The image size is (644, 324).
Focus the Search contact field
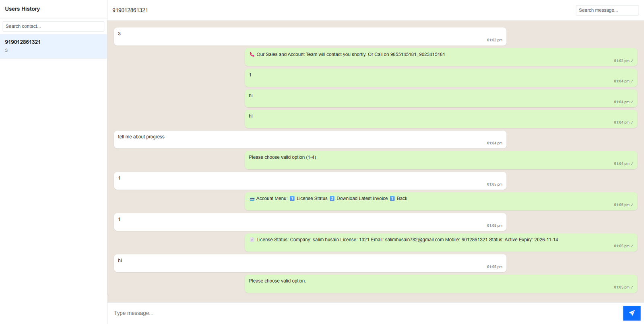(x=53, y=26)
